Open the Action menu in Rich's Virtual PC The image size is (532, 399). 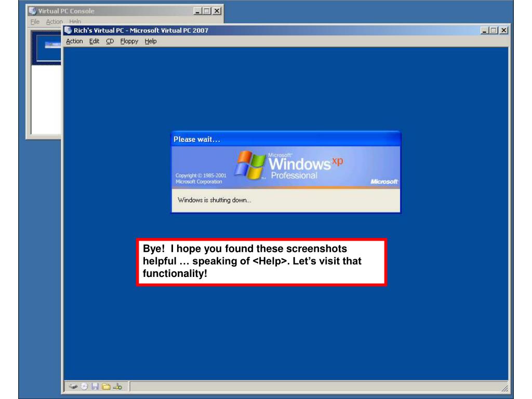coord(74,42)
